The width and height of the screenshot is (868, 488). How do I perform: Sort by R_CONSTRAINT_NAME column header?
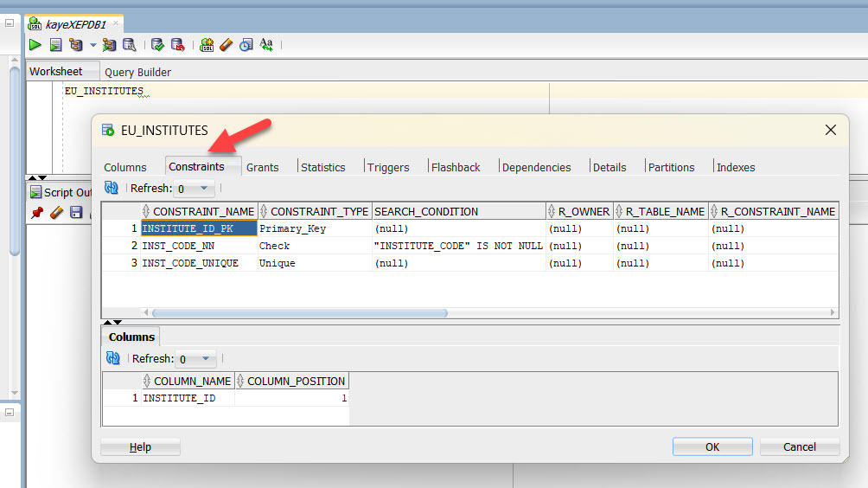[774, 212]
